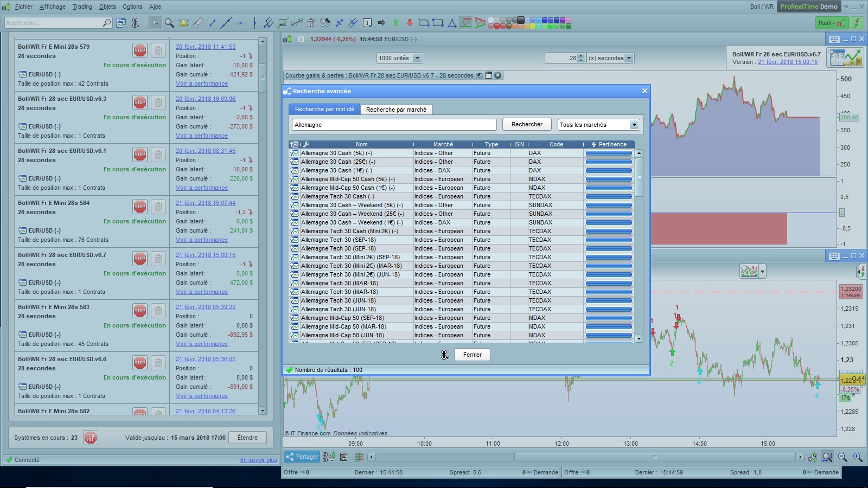Pick the text annotation tool

tap(367, 23)
